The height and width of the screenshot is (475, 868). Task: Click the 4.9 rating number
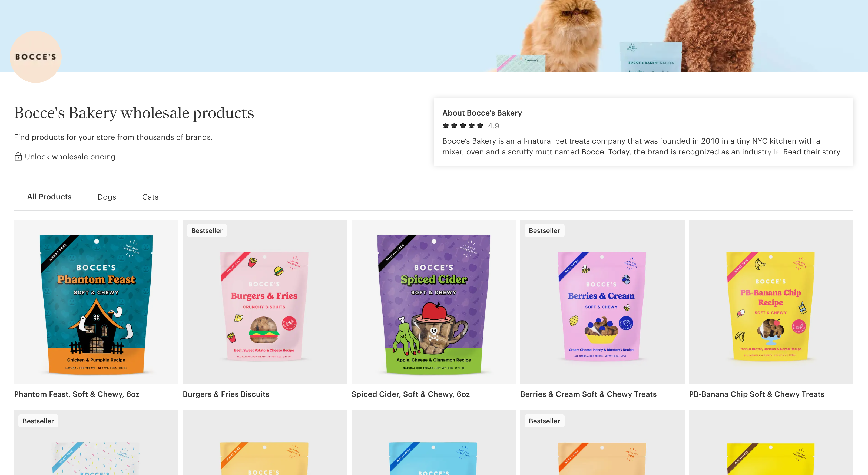click(x=493, y=126)
